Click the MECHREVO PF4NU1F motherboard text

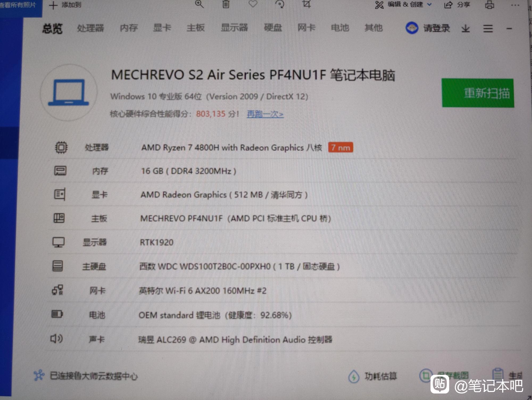[x=235, y=219]
